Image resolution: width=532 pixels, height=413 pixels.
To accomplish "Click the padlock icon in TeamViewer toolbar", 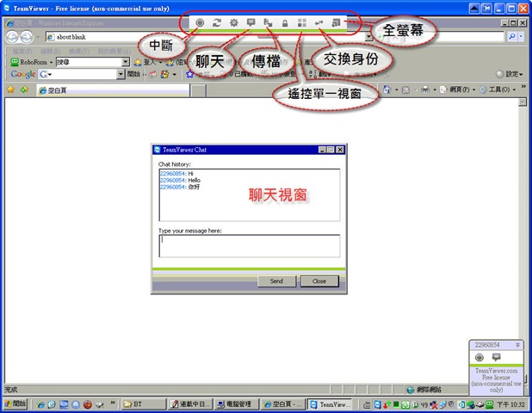I will click(285, 22).
